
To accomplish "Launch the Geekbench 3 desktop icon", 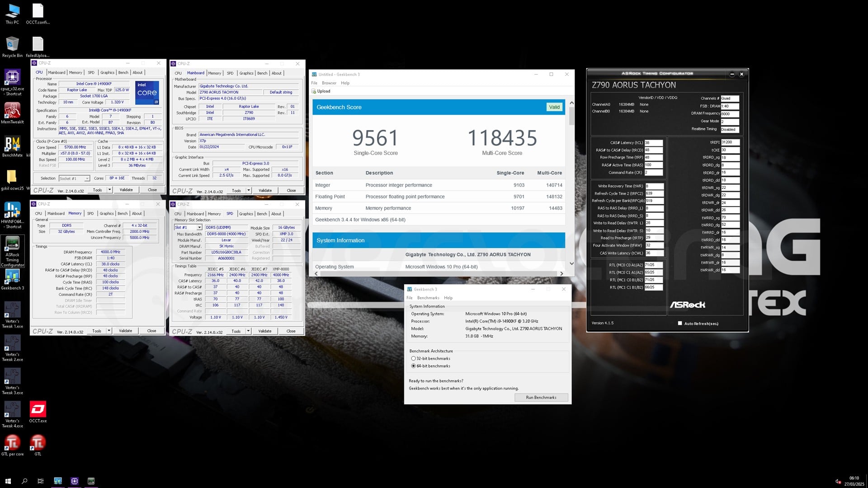I will 12,279.
